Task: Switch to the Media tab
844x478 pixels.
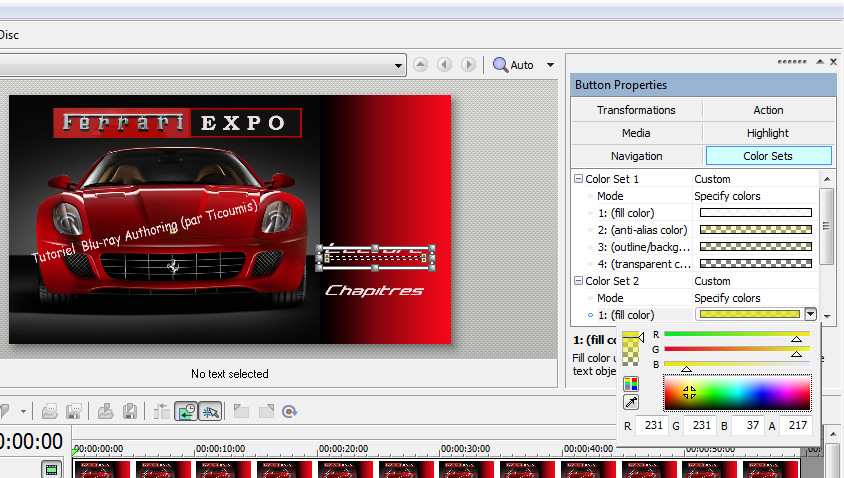Action: coord(636,133)
